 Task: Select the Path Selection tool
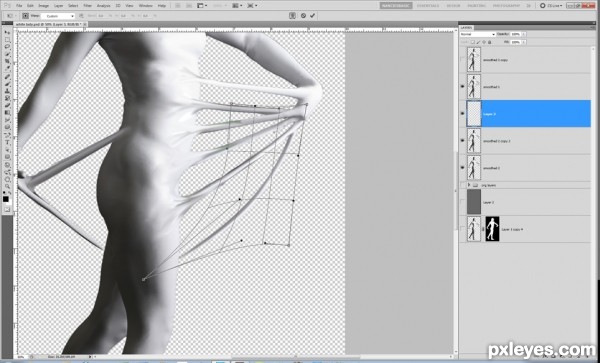click(7, 151)
